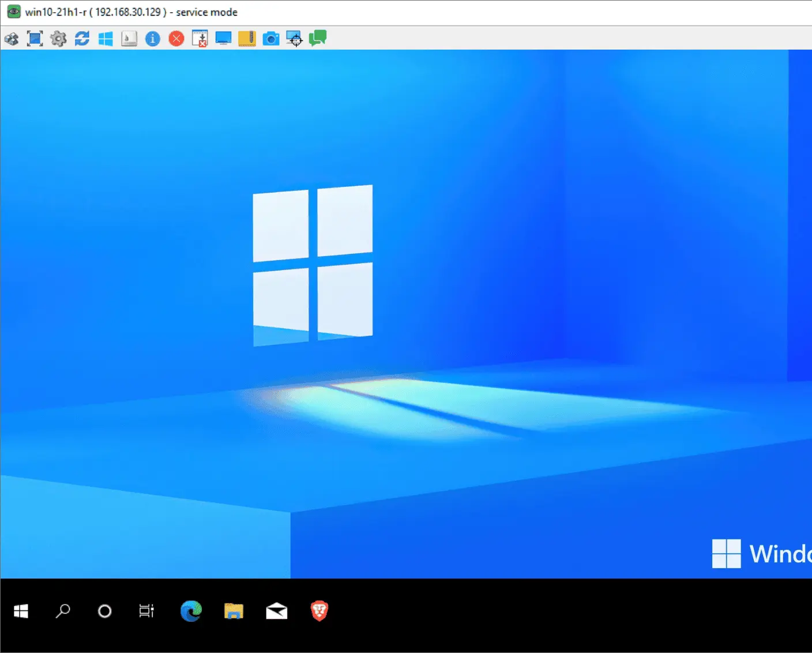Click the taskbar search magnifier

(63, 611)
